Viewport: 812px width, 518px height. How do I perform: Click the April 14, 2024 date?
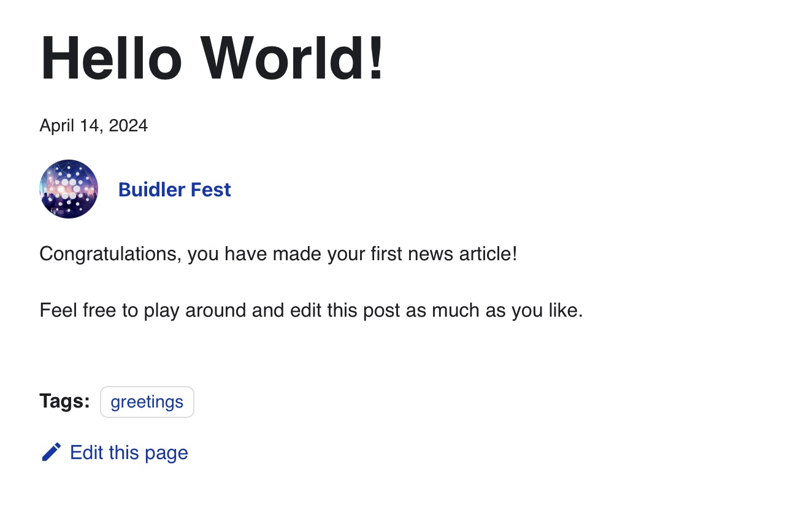tap(93, 126)
